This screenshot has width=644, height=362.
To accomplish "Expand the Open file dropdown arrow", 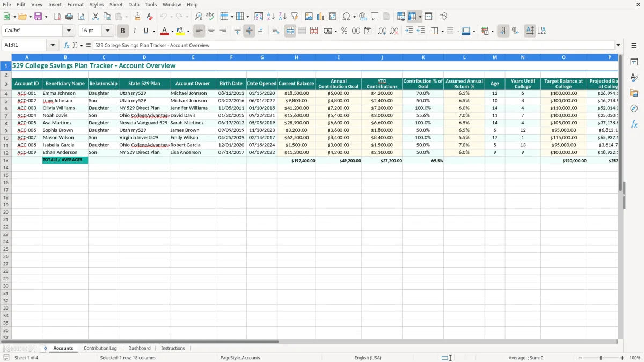I will coord(30,17).
